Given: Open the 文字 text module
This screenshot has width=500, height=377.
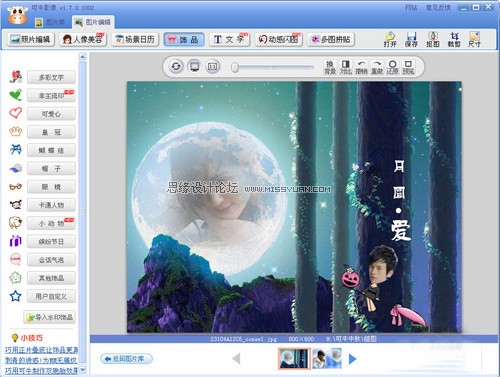Looking at the screenshot, I should point(229,39).
